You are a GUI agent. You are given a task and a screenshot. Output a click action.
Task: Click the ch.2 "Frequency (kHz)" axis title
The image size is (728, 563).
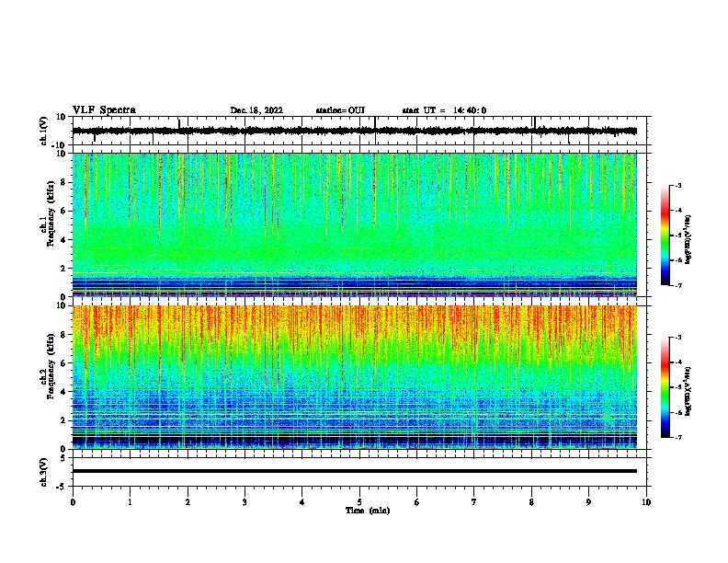51,366
